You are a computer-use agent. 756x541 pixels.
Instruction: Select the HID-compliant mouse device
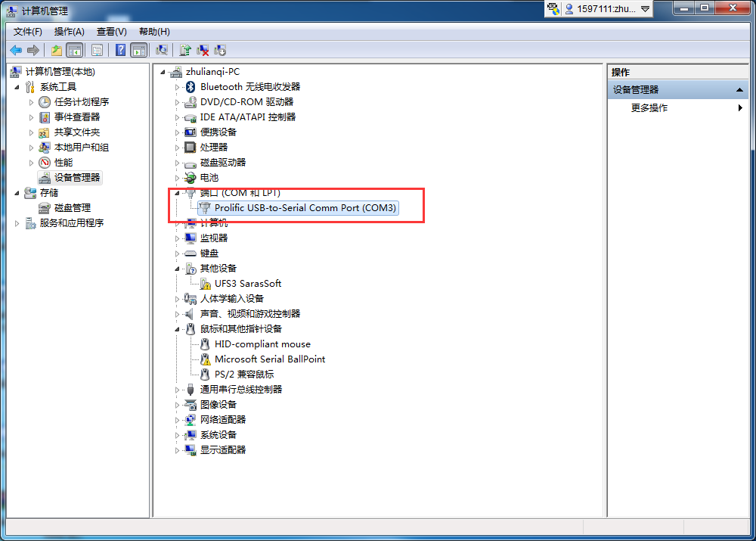tap(262, 344)
